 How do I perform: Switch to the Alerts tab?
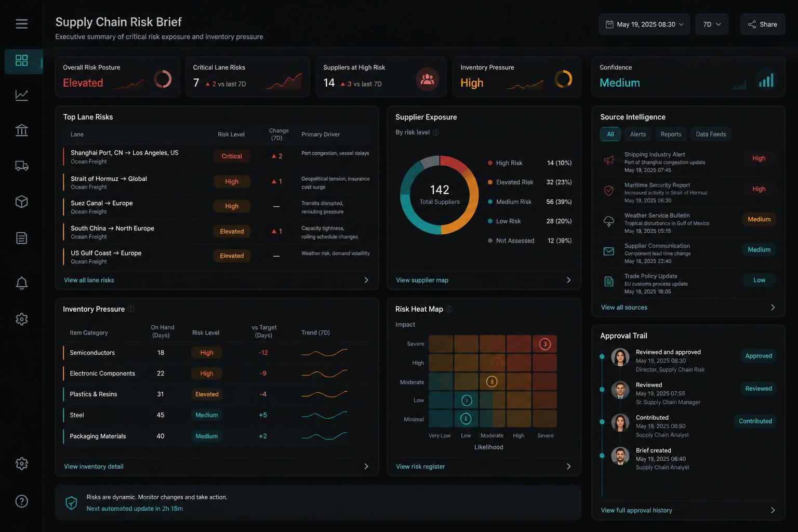pyautogui.click(x=638, y=134)
